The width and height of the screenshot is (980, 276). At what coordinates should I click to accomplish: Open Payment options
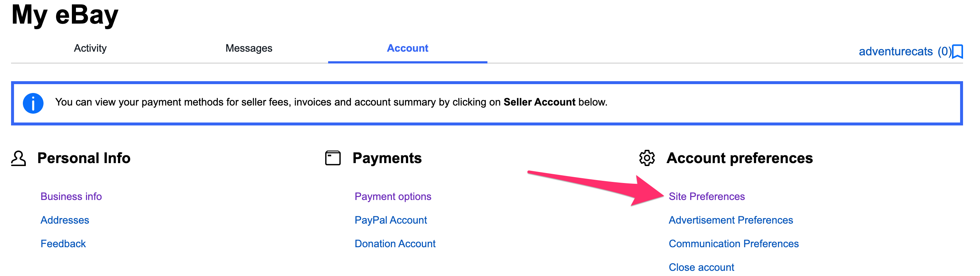pyautogui.click(x=393, y=196)
